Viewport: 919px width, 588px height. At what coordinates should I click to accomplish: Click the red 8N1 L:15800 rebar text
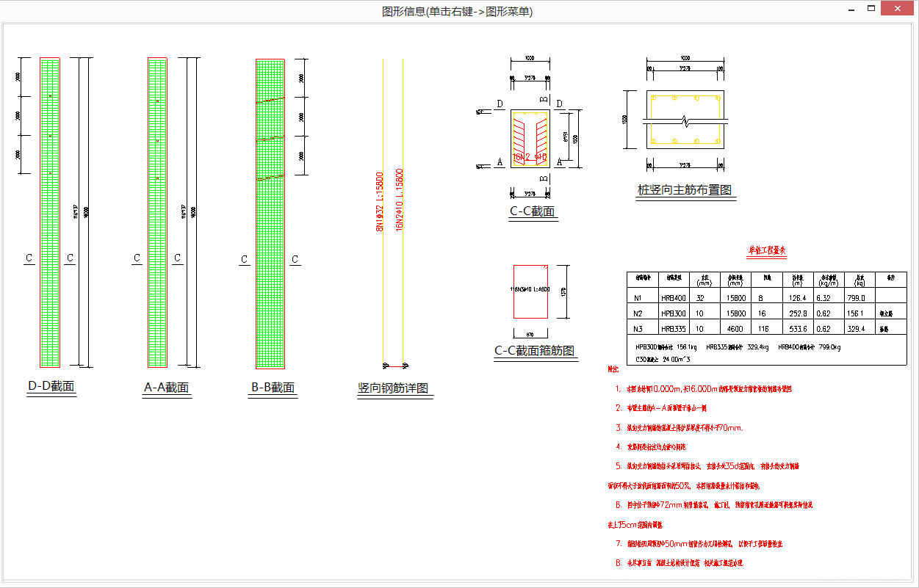click(x=380, y=202)
